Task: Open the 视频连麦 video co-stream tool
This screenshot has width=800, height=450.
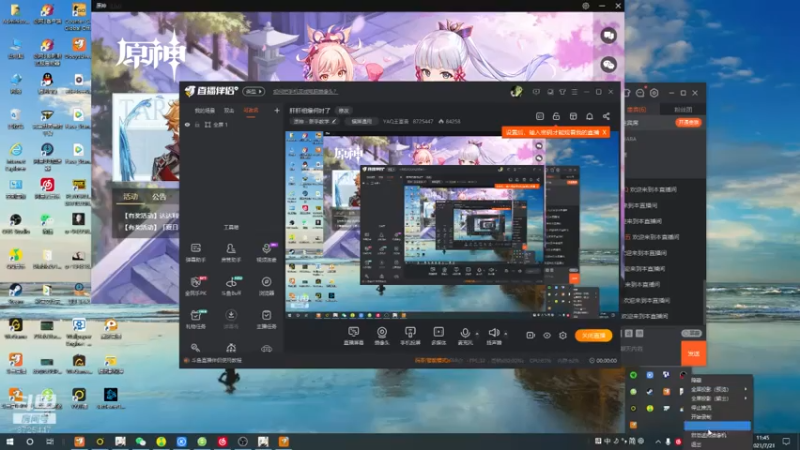Action: [x=266, y=253]
